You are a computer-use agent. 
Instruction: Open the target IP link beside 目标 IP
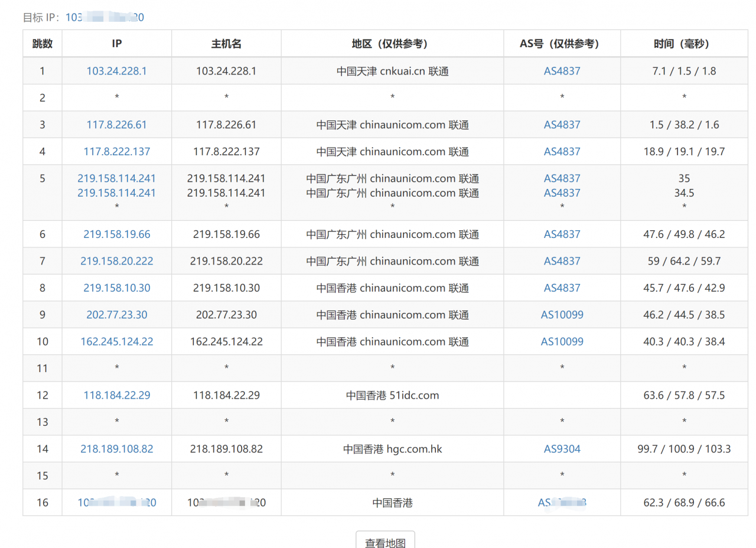coord(105,18)
